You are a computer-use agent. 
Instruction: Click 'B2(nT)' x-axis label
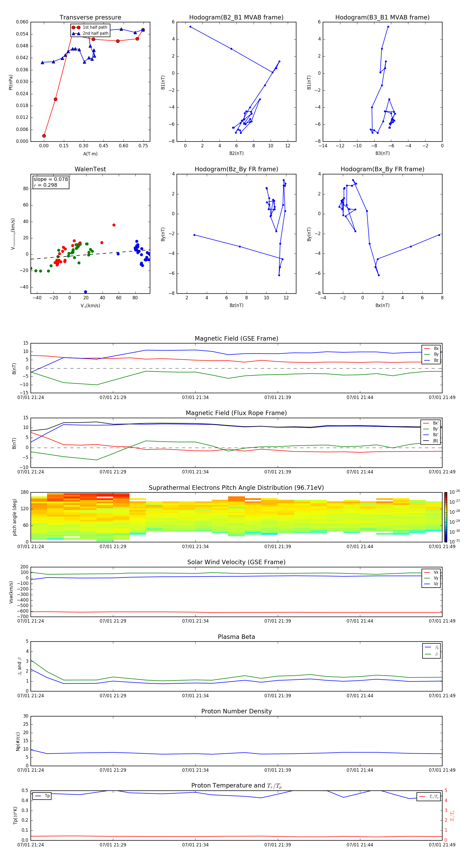pyautogui.click(x=236, y=153)
